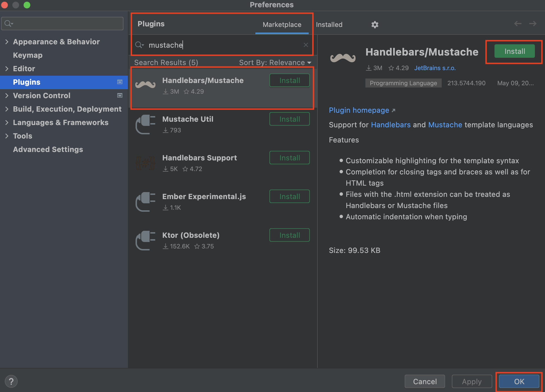Expand Languages & Frameworks section
Image resolution: width=545 pixels, height=392 pixels.
point(7,122)
